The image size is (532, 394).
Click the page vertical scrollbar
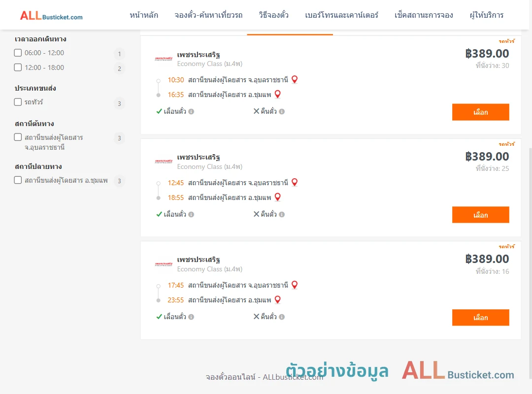pos(531,263)
